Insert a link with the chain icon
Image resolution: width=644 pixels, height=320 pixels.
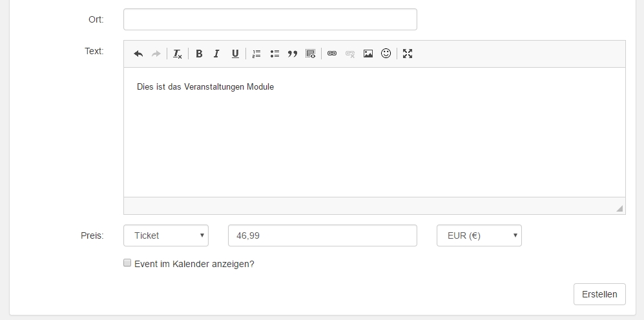coord(332,54)
